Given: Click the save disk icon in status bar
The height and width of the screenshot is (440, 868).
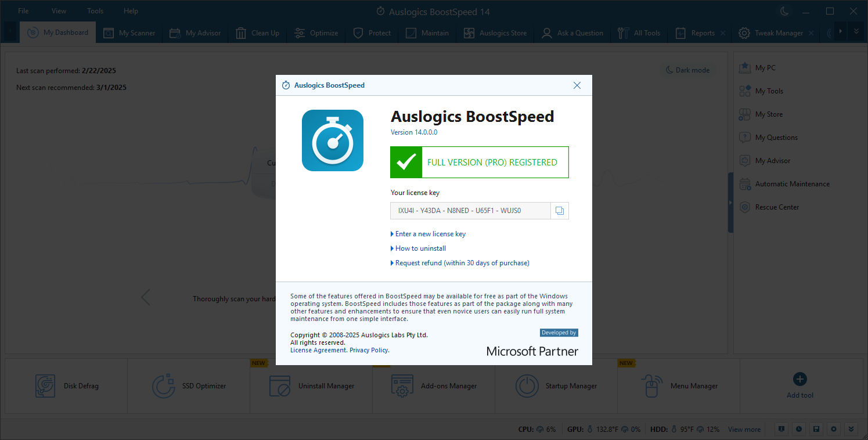Looking at the screenshot, I should pyautogui.click(x=816, y=429).
